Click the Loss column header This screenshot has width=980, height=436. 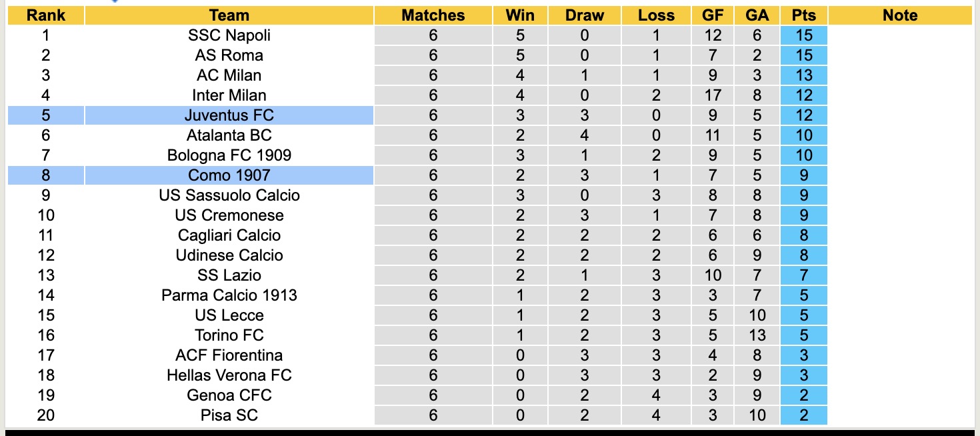pyautogui.click(x=656, y=15)
